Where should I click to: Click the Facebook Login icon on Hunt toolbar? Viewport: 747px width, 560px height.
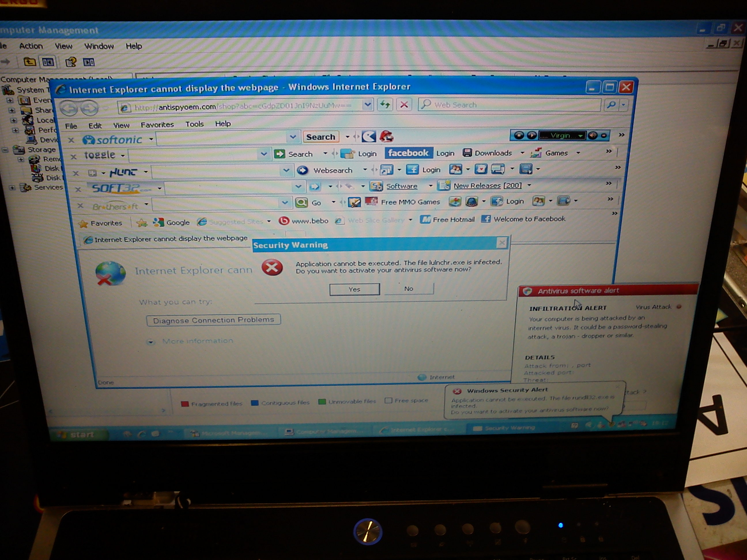(412, 169)
